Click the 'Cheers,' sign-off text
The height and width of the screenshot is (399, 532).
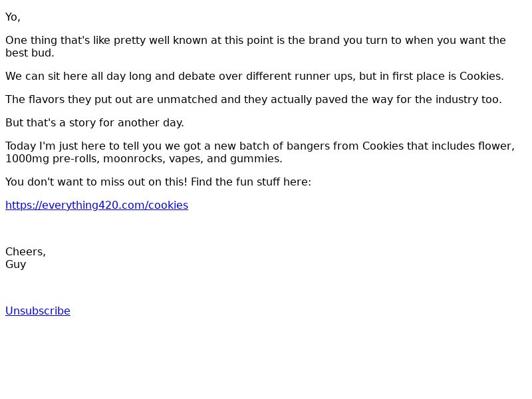pyautogui.click(x=25, y=252)
